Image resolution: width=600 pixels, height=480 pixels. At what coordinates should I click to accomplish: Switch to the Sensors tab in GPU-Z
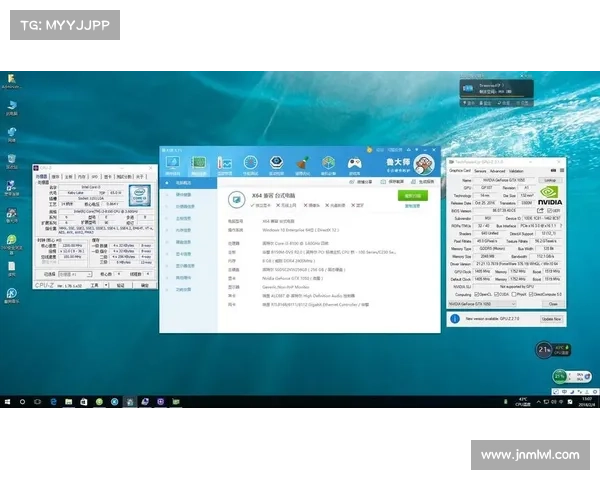(480, 170)
